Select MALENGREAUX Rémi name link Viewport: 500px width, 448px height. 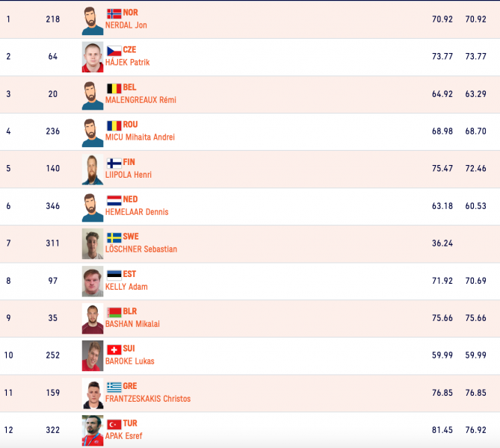142,100
